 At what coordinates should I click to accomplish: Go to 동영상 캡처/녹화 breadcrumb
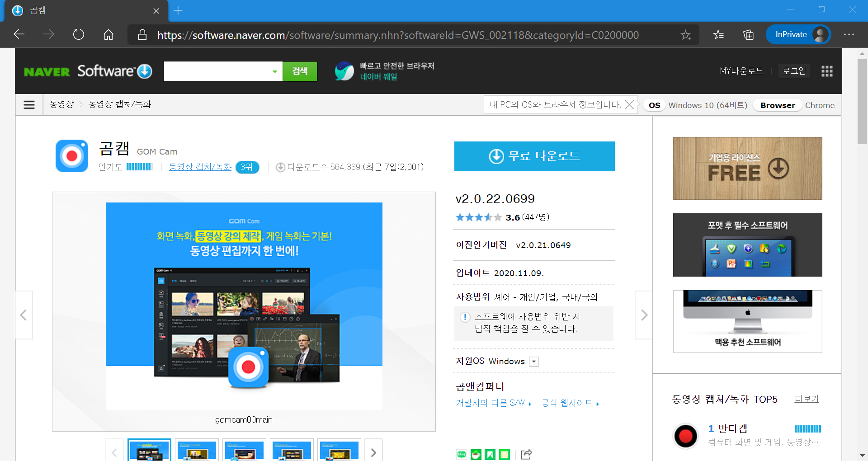[120, 104]
